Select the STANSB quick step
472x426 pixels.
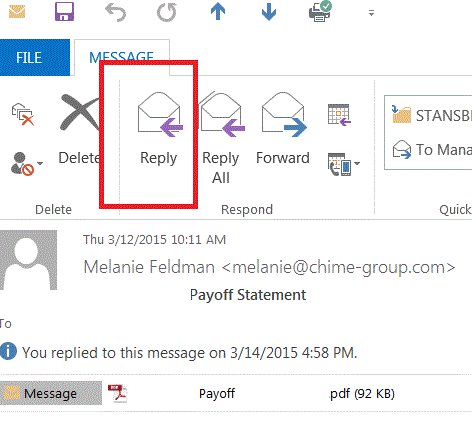pyautogui.click(x=432, y=115)
